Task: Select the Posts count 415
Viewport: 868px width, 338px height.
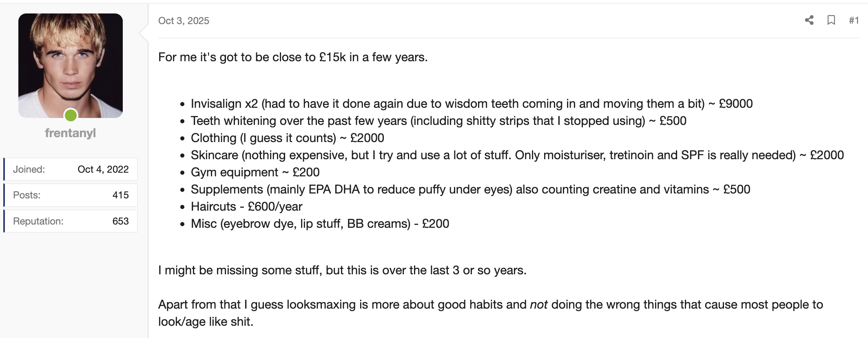Action: [x=120, y=195]
